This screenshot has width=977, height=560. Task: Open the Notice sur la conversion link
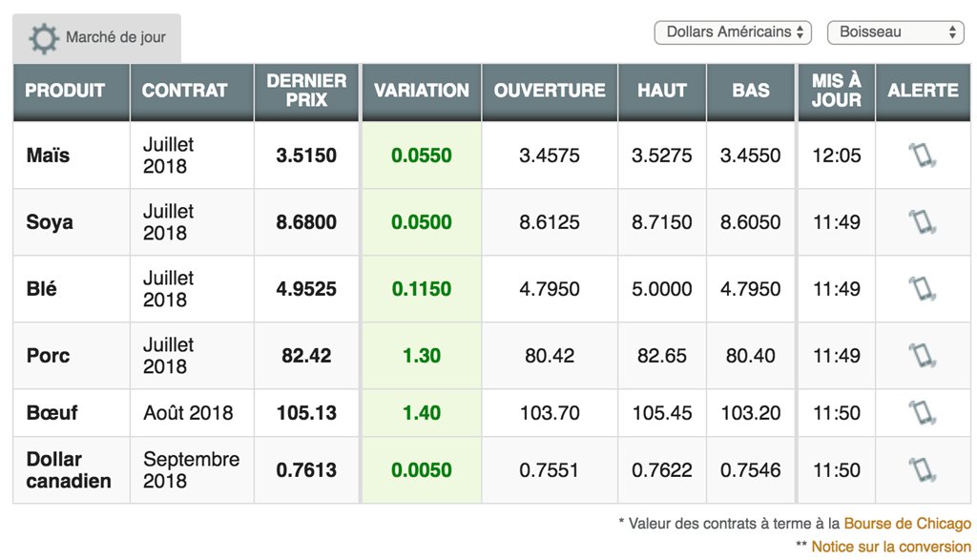[891, 547]
